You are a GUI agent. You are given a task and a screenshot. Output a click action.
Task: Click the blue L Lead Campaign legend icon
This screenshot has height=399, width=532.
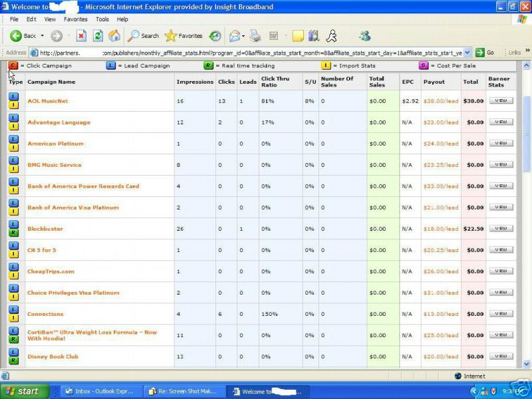click(x=110, y=65)
